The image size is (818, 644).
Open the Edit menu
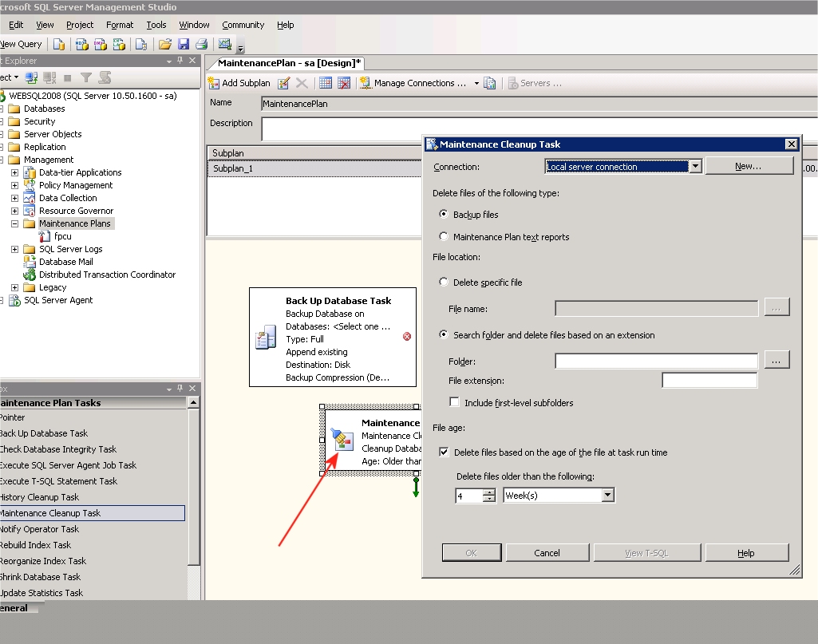coord(16,25)
